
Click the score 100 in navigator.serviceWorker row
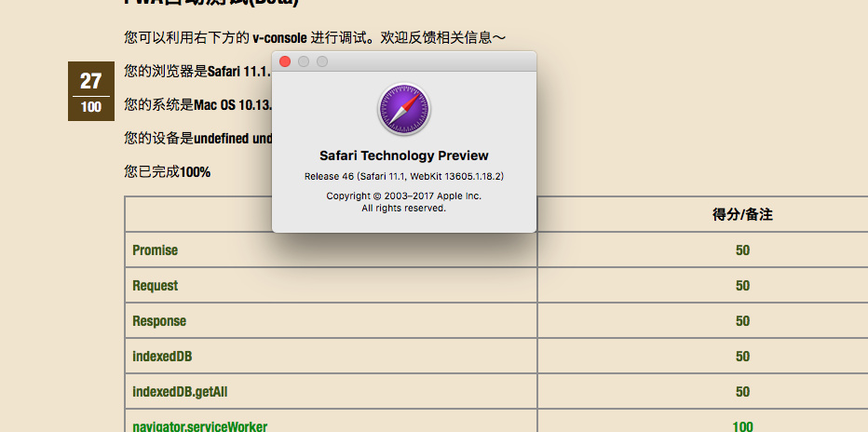click(742, 426)
